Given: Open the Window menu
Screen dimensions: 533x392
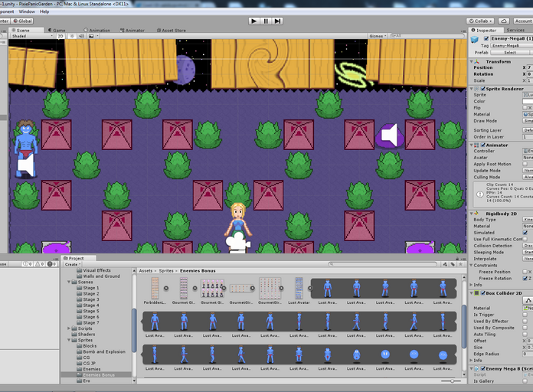Looking at the screenshot, I should click(x=27, y=11).
